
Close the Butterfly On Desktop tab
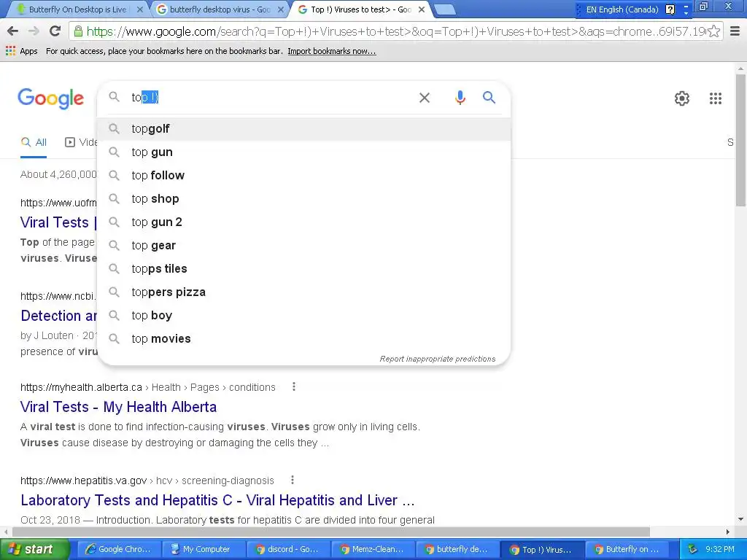point(140,9)
